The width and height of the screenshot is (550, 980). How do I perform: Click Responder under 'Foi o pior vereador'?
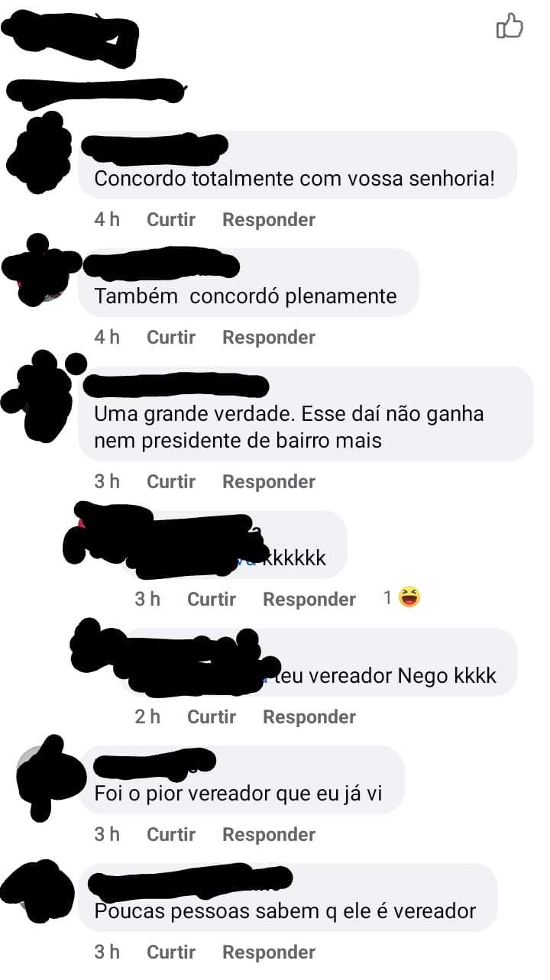pos(269,835)
